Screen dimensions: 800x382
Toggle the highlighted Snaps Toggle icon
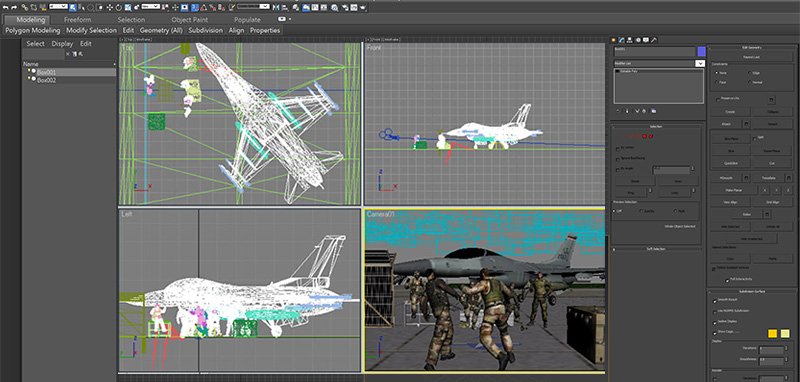[x=194, y=8]
